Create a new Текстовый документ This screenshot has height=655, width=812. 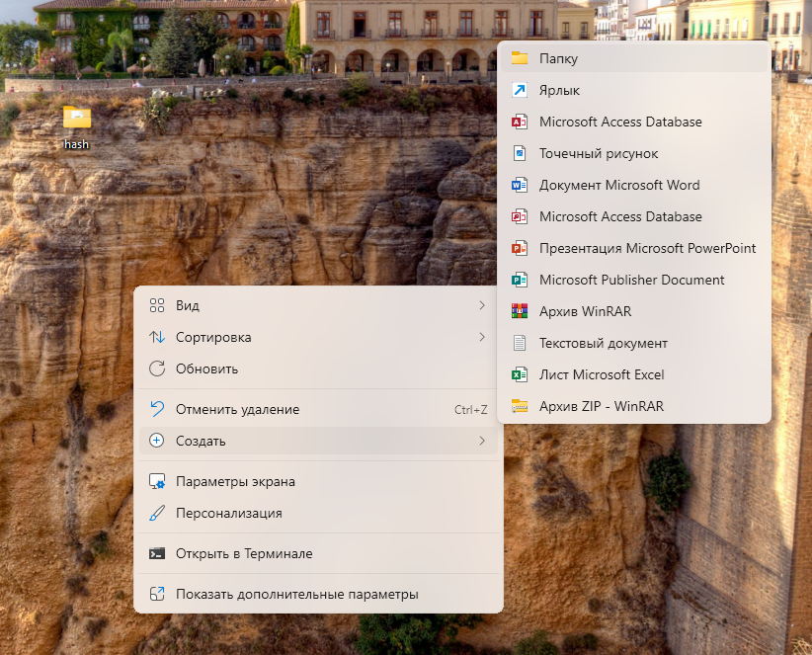tap(603, 343)
